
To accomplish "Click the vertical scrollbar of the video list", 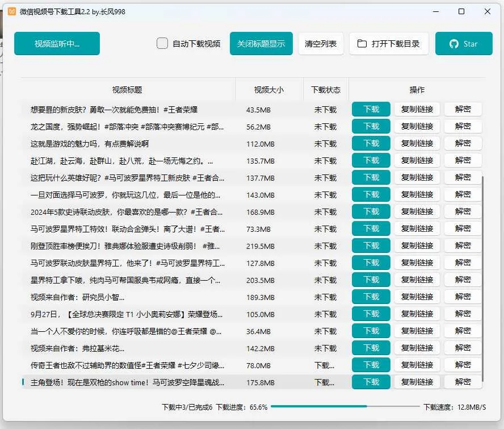I will pyautogui.click(x=482, y=280).
